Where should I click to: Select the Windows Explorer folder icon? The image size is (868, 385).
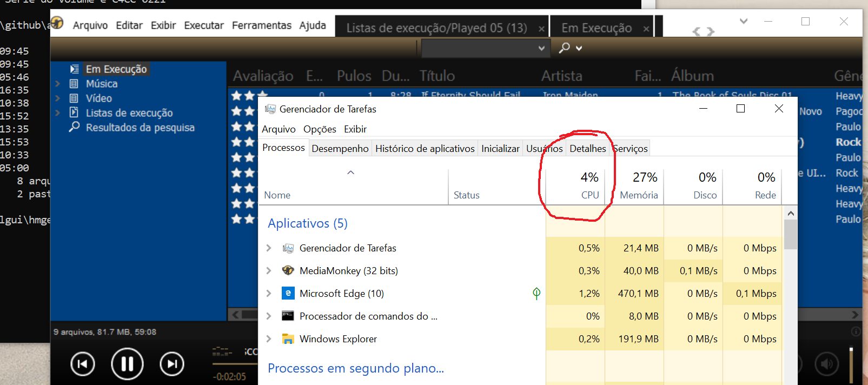tap(288, 339)
